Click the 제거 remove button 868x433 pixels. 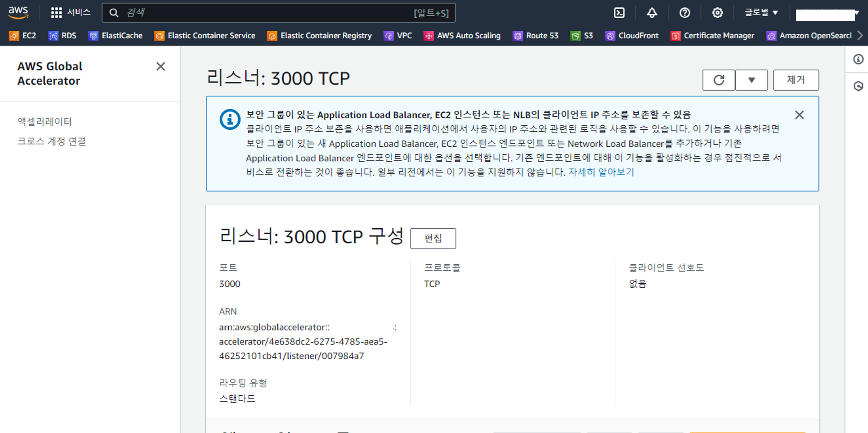pyautogui.click(x=796, y=80)
